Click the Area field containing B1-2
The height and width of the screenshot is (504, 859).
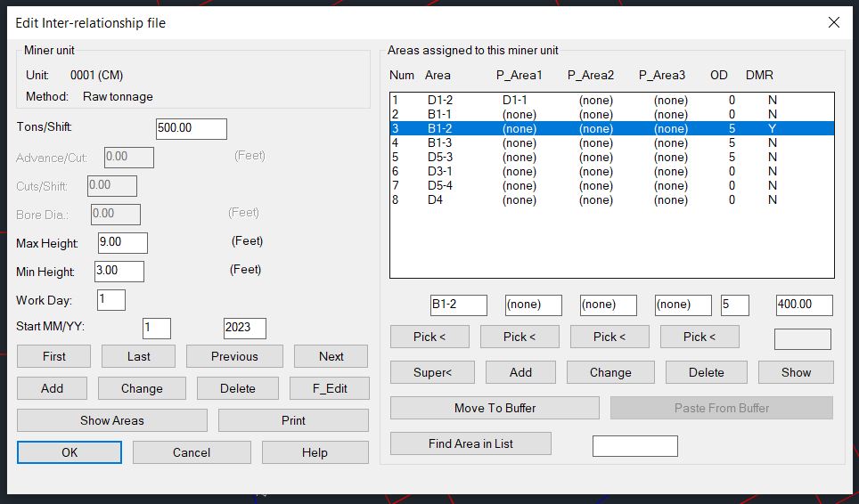[459, 305]
